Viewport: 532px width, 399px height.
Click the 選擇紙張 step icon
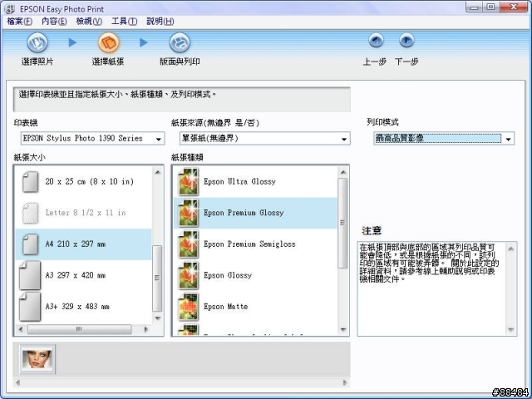[108, 42]
